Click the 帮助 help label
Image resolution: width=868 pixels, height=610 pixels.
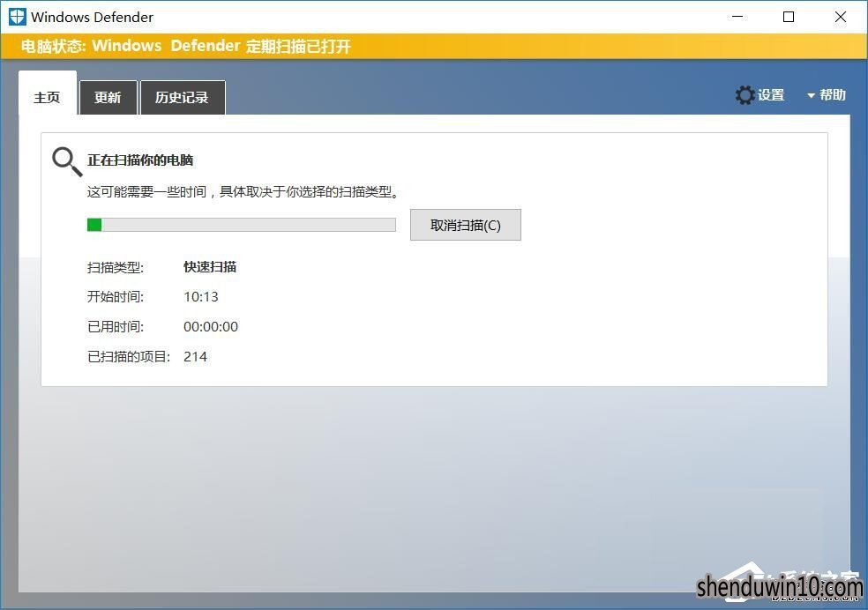(x=833, y=95)
